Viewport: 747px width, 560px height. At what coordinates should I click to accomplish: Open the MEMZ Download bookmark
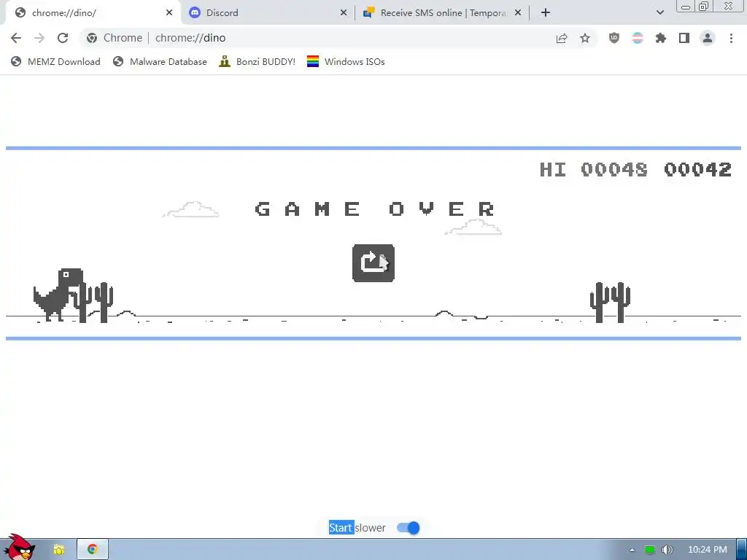(55, 62)
